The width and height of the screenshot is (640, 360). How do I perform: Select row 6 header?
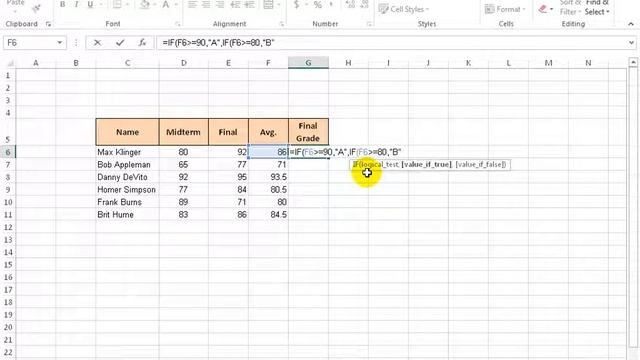[8, 152]
